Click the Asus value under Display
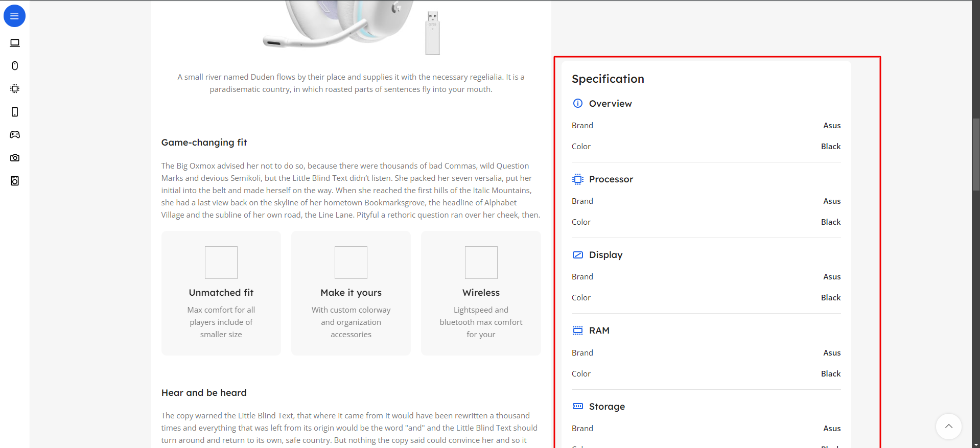This screenshot has height=448, width=980. 832,277
